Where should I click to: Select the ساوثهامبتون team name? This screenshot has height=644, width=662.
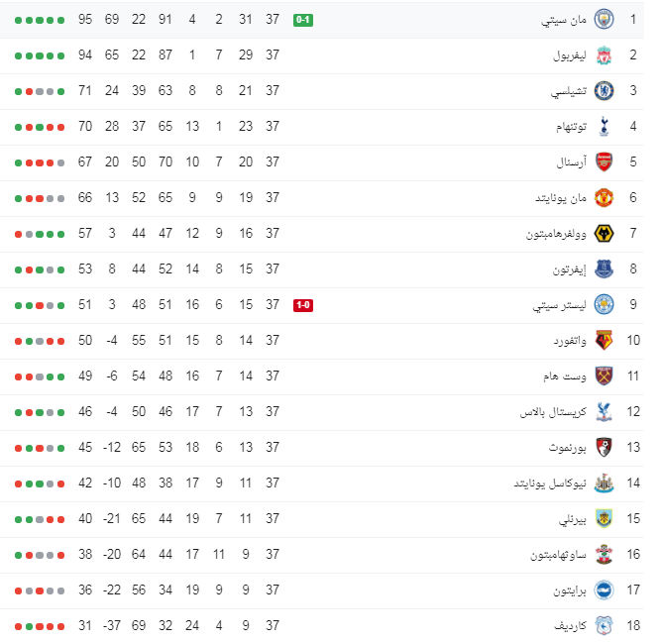(559, 555)
